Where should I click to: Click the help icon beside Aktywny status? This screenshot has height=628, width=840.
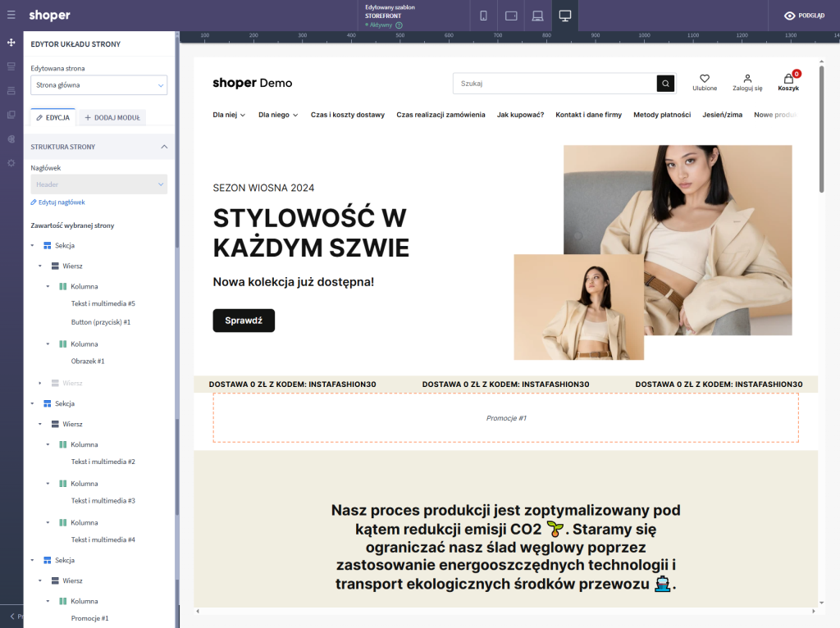coord(399,25)
